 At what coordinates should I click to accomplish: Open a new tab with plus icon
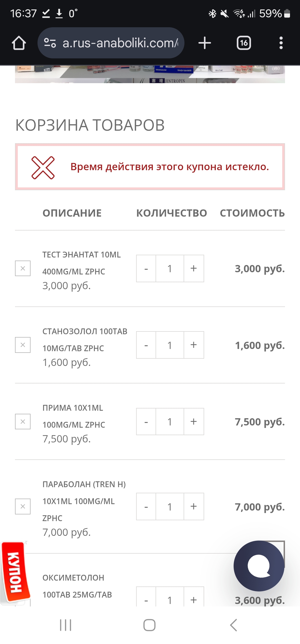(205, 43)
